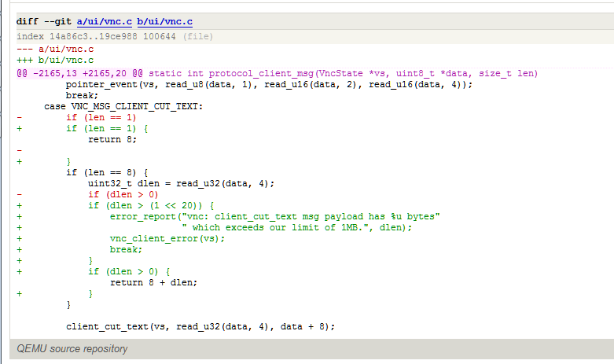Open the b/ui/vnc.c file link

click(x=166, y=21)
